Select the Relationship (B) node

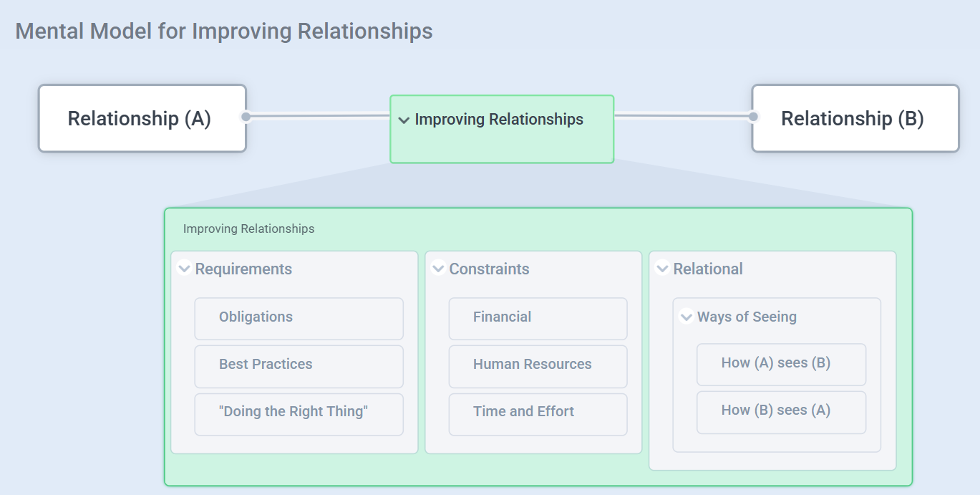coord(855,118)
